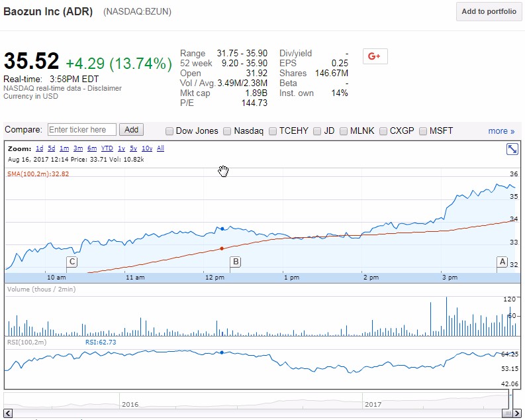This screenshot has width=525, height=420.
Task: Click the blue price point dot on chart
Action: [222, 229]
